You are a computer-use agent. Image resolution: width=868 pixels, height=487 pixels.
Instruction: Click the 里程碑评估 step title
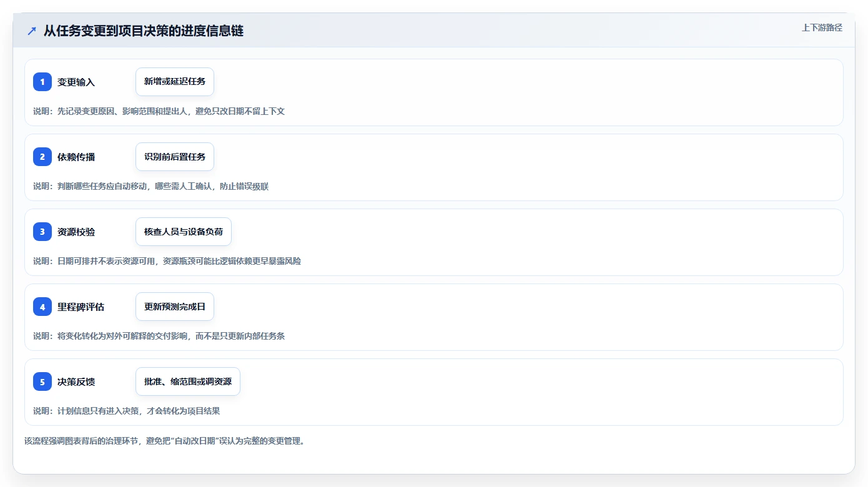81,307
